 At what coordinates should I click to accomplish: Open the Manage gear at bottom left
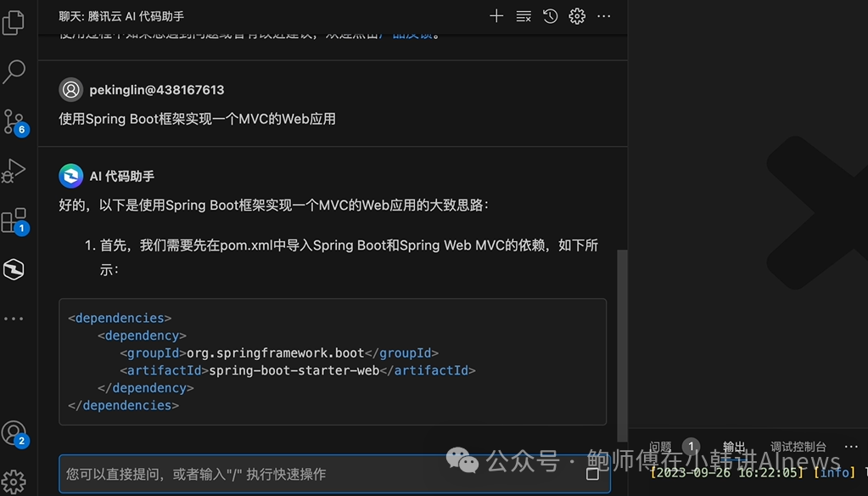point(14,481)
